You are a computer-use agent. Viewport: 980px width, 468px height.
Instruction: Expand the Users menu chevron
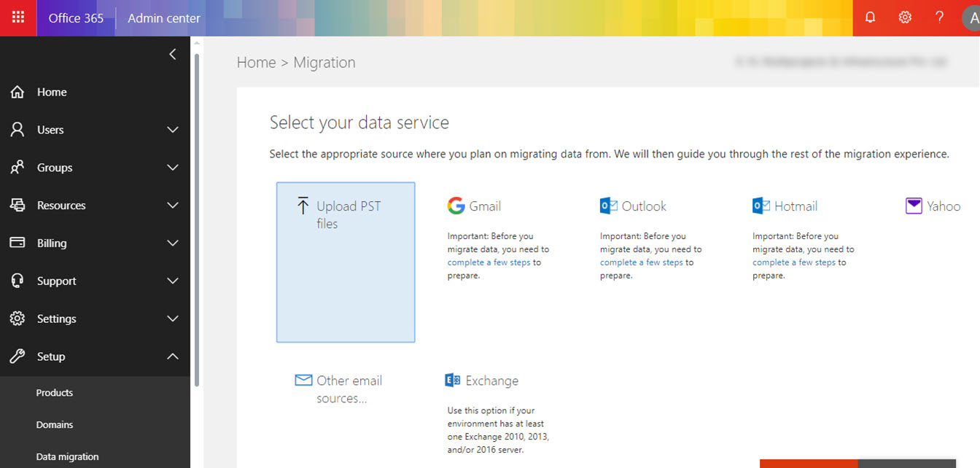tap(173, 130)
